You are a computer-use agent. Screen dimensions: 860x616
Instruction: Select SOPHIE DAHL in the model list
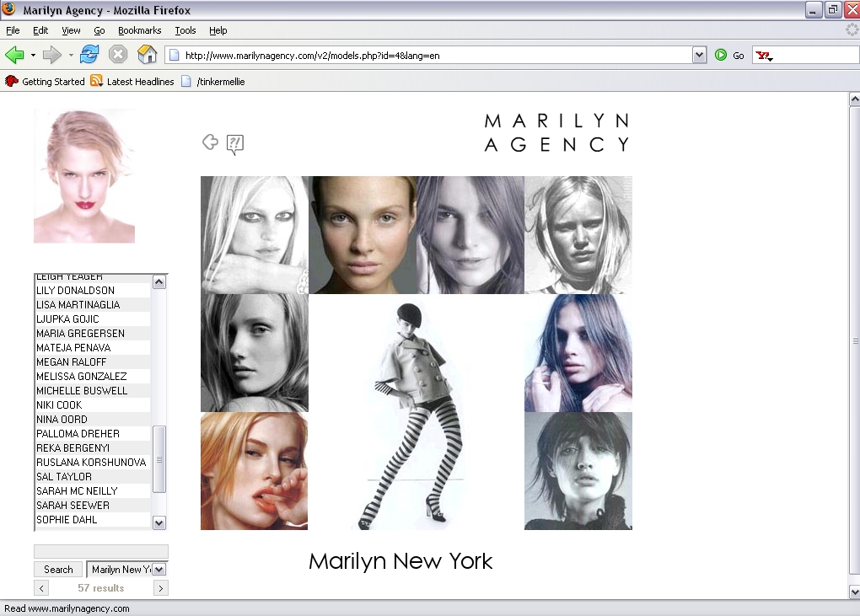(x=93, y=520)
